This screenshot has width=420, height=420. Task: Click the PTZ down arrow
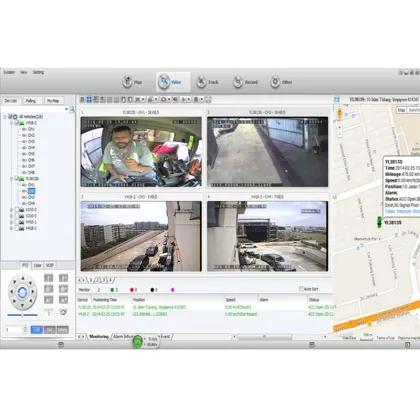[x=23, y=305]
